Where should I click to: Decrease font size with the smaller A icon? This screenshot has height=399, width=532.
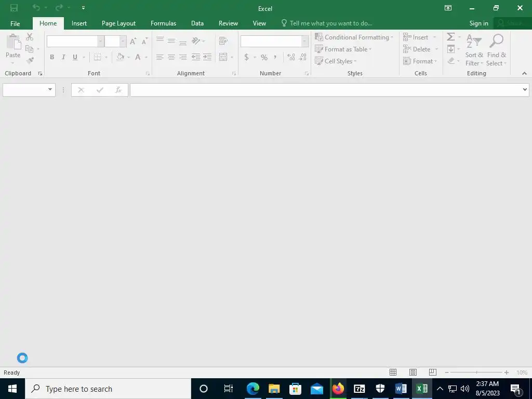tap(144, 41)
